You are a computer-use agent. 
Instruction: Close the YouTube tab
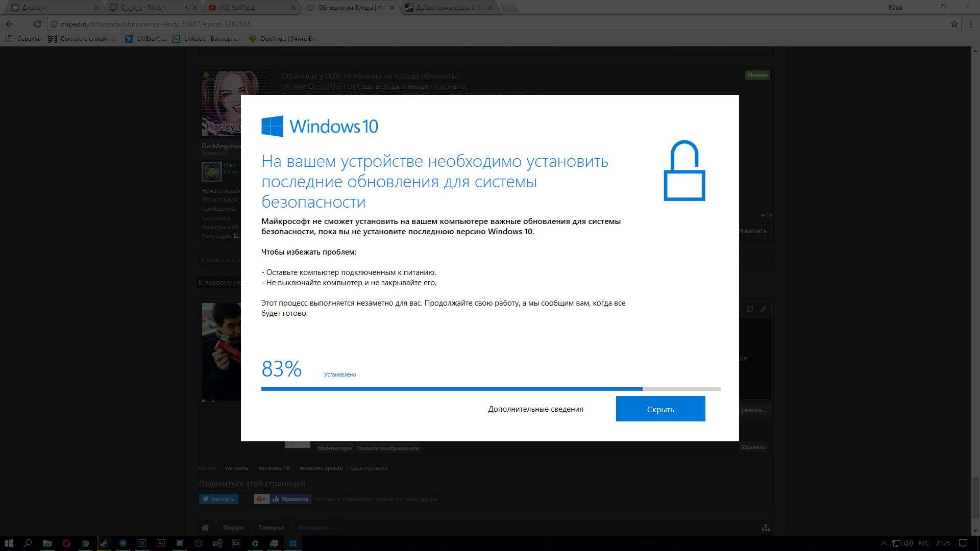point(293,8)
